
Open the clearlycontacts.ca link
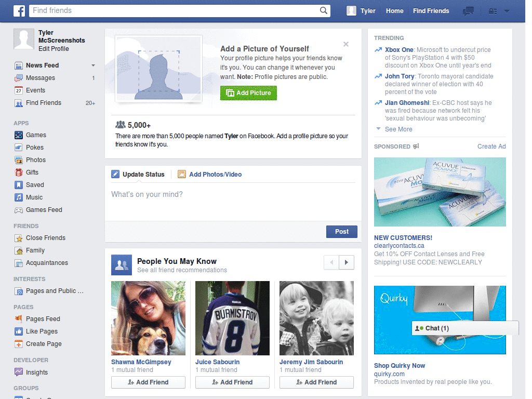(x=399, y=246)
